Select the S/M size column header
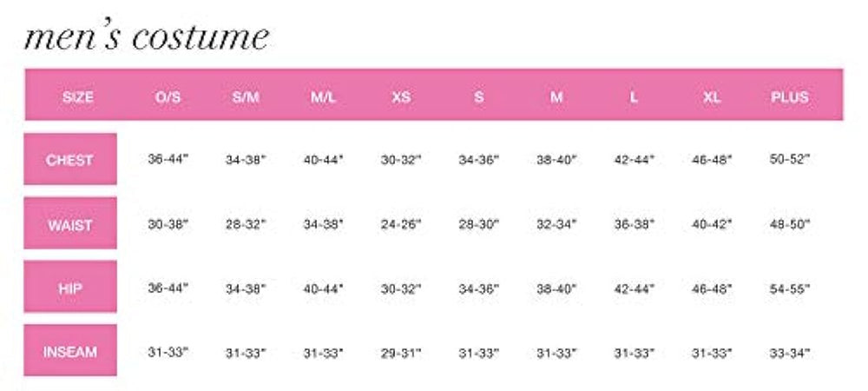 click(x=246, y=96)
